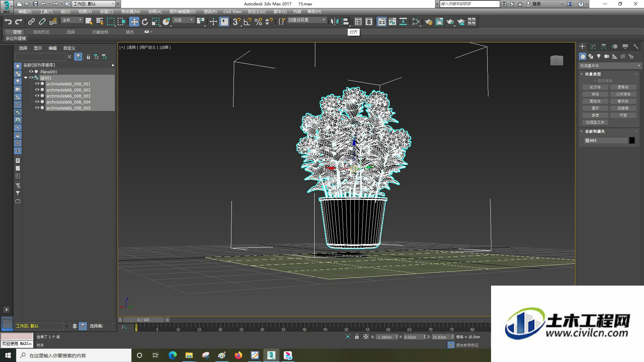Toggle geometry display filter in Scene Explorer
The width and height of the screenshot is (644, 362).
(18, 66)
